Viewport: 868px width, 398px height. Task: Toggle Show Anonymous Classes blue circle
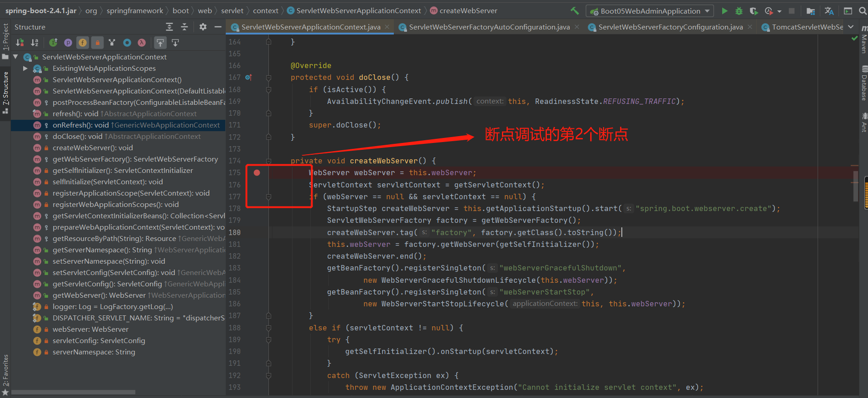tap(127, 43)
